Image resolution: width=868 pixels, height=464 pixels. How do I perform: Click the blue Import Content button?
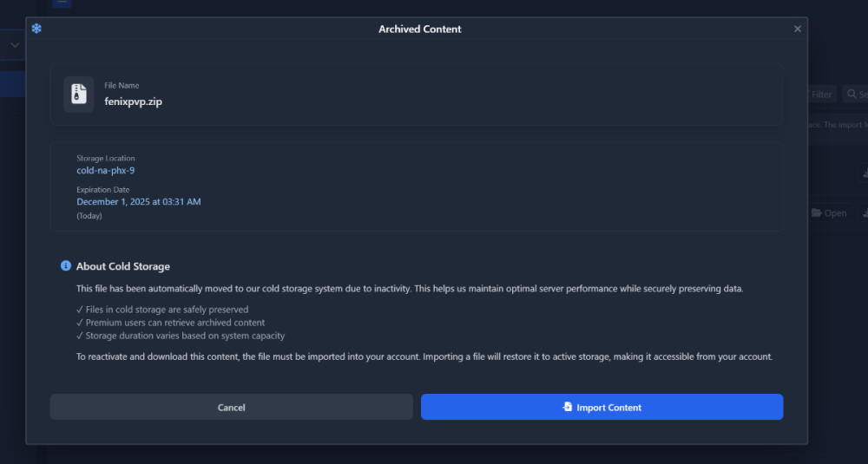point(602,407)
